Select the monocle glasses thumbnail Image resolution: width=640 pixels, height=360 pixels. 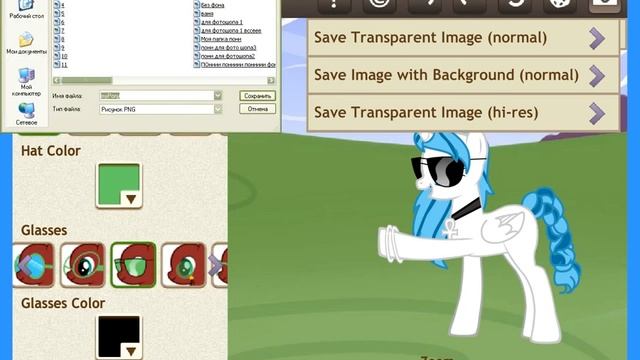(x=83, y=265)
